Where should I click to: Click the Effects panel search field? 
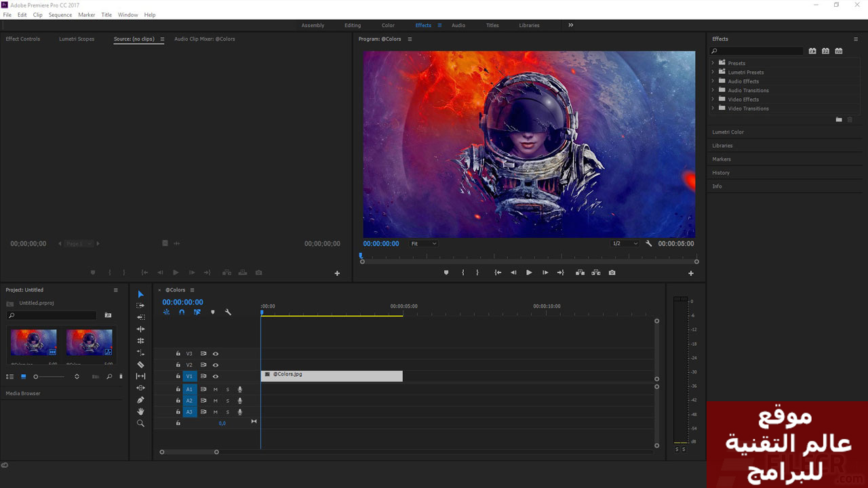(757, 51)
